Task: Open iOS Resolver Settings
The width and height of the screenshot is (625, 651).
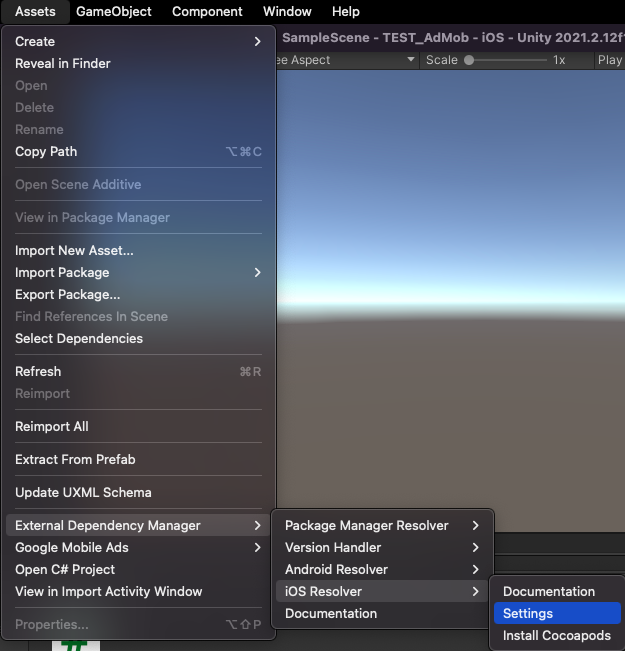Action: click(x=557, y=613)
